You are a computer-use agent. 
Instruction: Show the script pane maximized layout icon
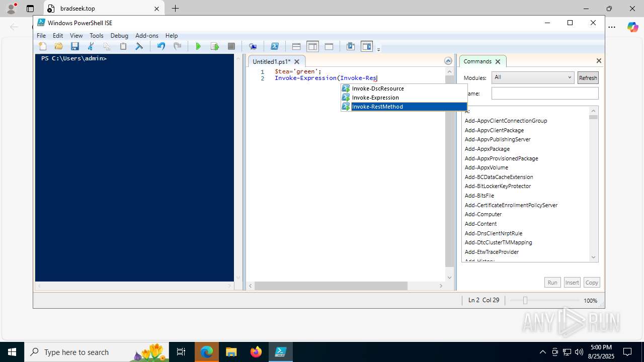(329, 46)
